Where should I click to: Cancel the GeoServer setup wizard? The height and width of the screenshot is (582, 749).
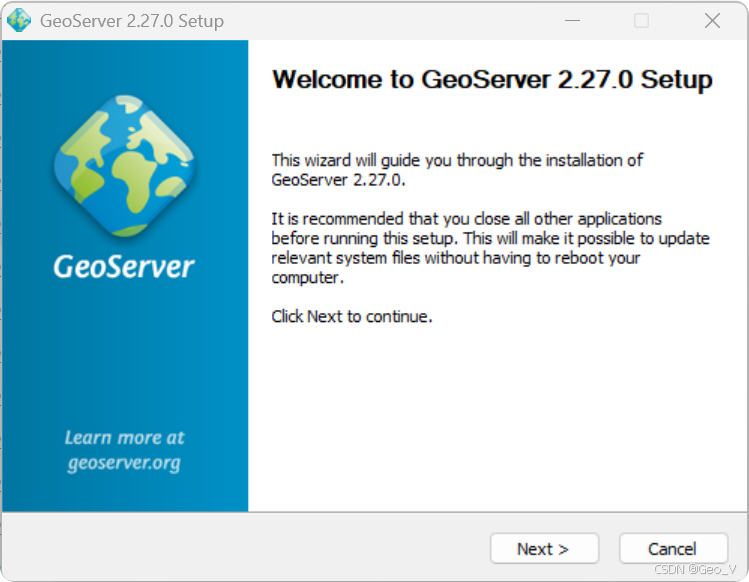point(673,549)
